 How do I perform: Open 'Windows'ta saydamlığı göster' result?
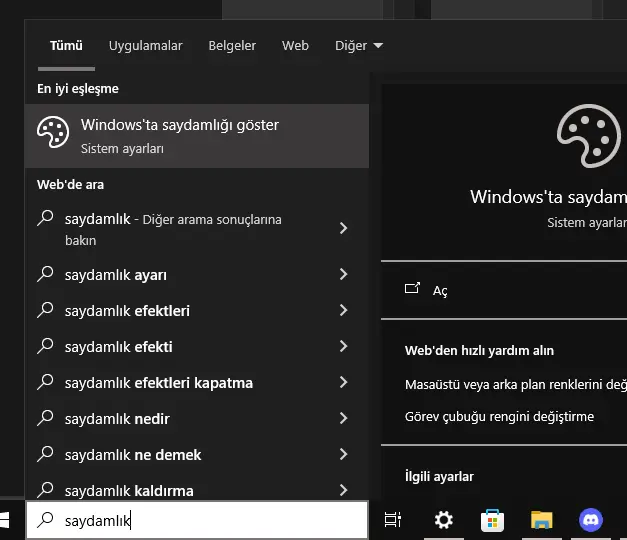click(x=197, y=136)
